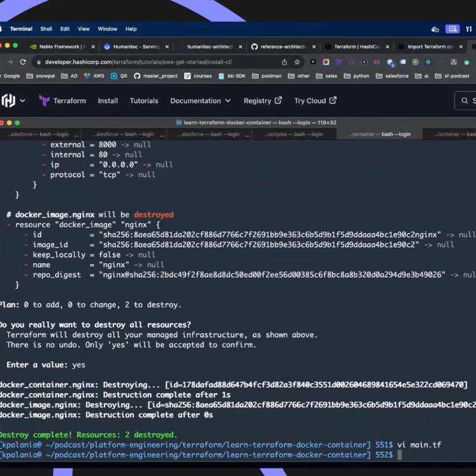Select the active container bash --login tab

coord(379,134)
